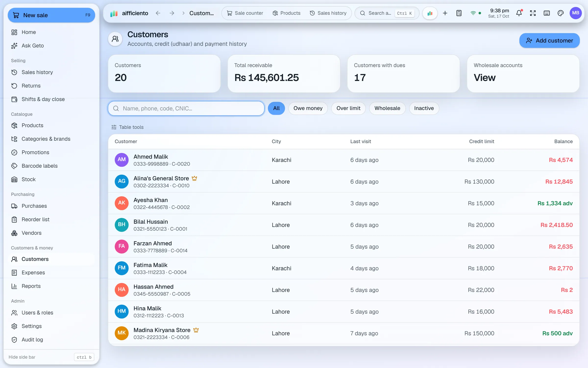Open notifications bell
The height and width of the screenshot is (368, 588).
click(519, 13)
